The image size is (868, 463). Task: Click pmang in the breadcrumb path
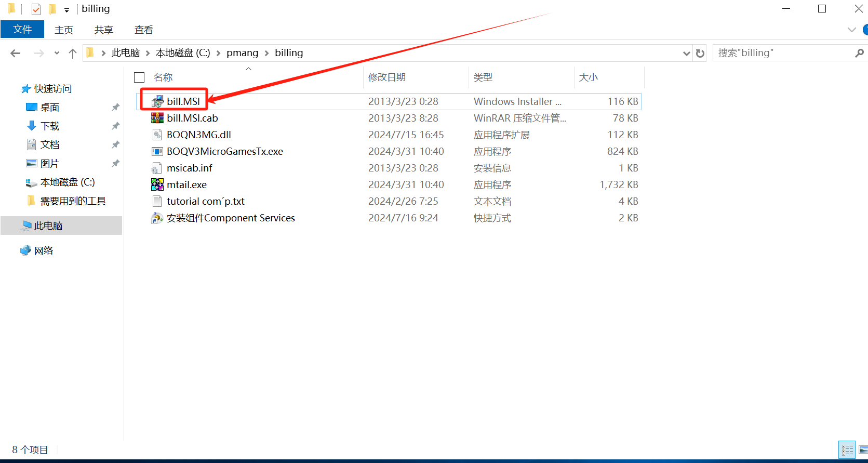[x=242, y=53]
